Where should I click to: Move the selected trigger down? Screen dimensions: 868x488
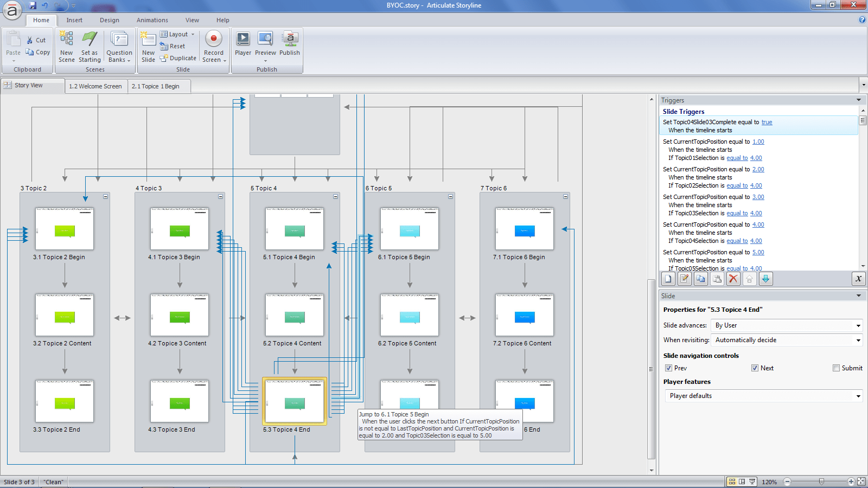765,279
